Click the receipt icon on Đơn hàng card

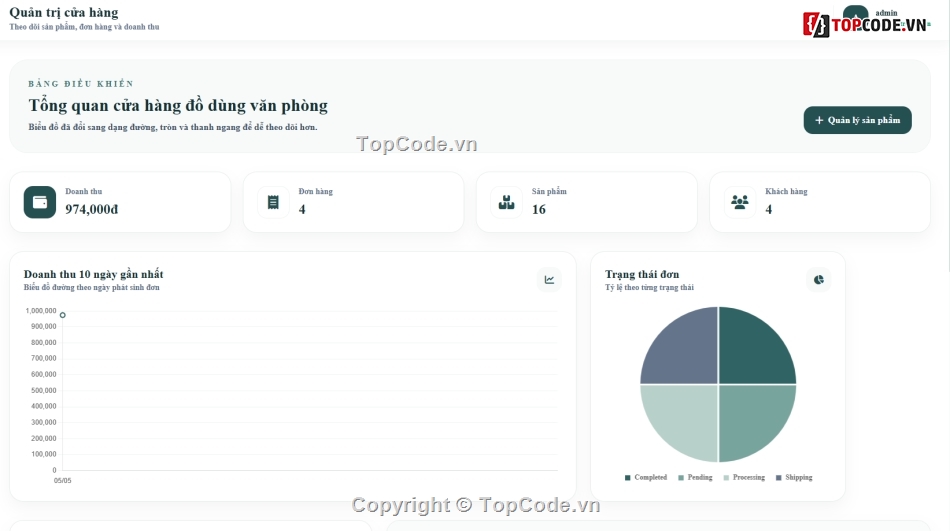(x=273, y=202)
